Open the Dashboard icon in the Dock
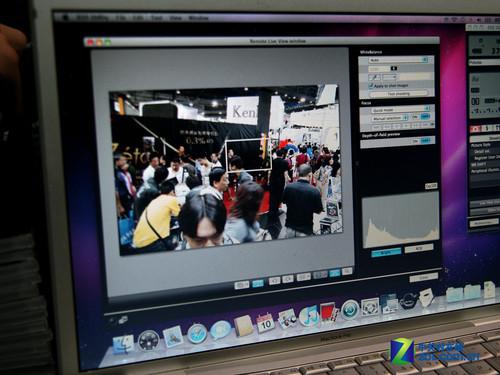The height and width of the screenshot is (375, 500). tap(149, 340)
